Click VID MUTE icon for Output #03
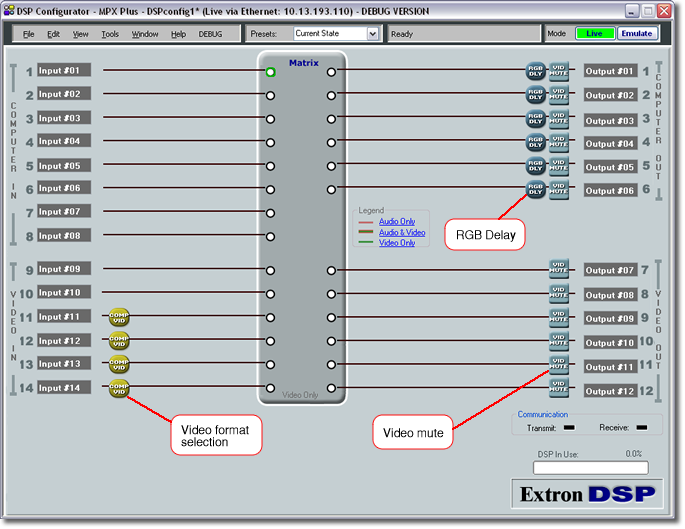 point(559,119)
